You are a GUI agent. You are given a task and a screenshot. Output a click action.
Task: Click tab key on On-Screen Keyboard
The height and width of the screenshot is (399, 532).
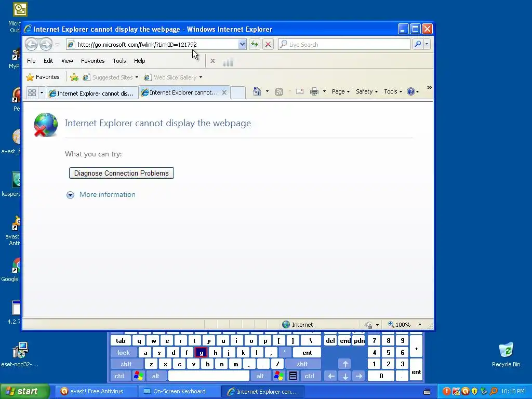tap(121, 341)
